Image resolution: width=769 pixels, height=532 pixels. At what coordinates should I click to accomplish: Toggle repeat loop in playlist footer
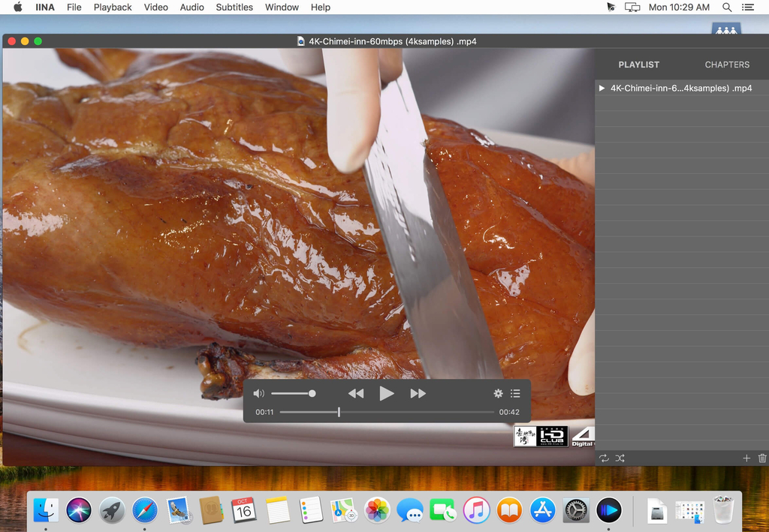[604, 458]
